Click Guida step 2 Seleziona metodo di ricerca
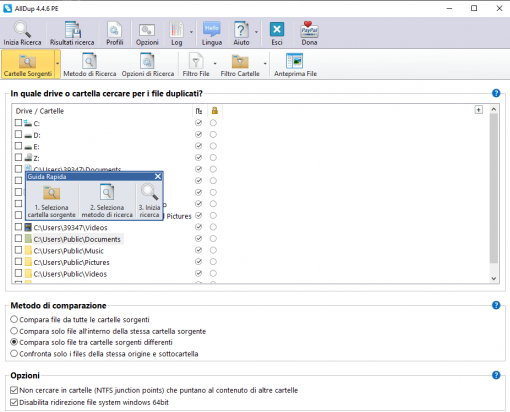 (107, 201)
